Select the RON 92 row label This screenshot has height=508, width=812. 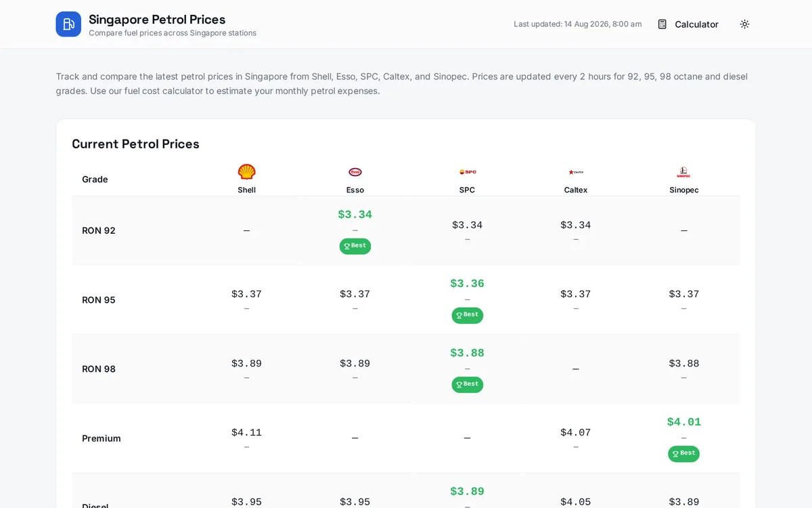click(x=99, y=231)
